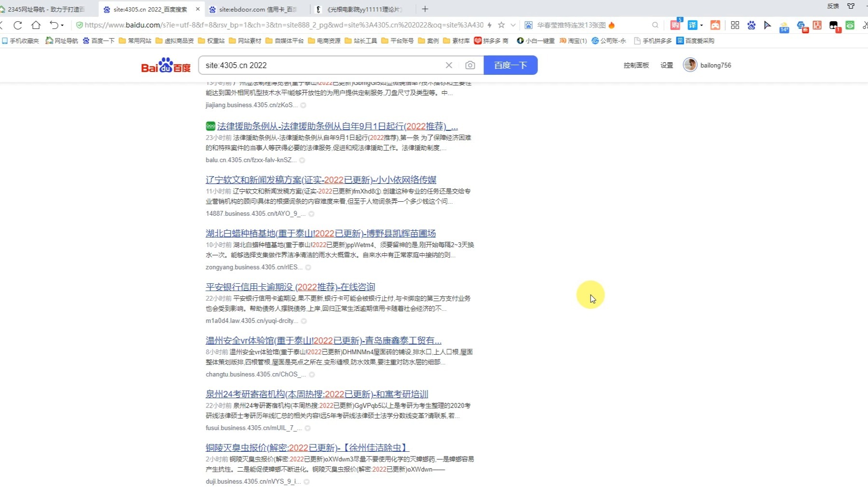The image size is (868, 488).
Task: Open 设置 settings link
Action: click(666, 65)
